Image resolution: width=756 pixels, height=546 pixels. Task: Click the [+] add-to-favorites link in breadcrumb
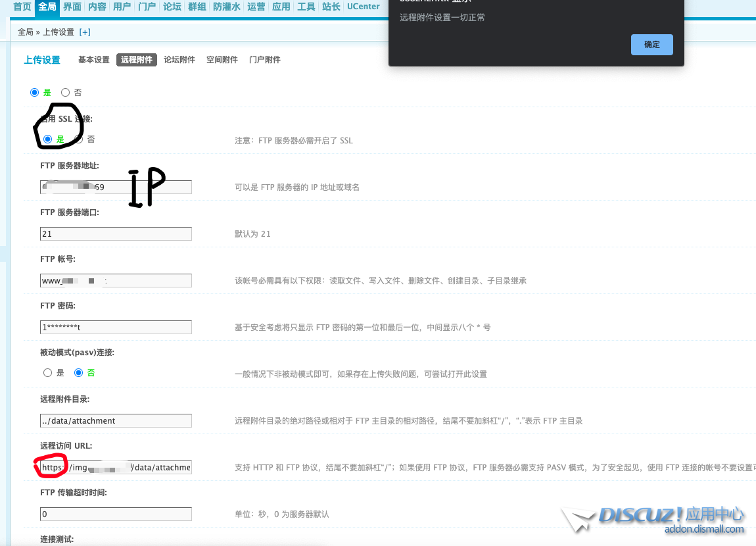coord(85,32)
